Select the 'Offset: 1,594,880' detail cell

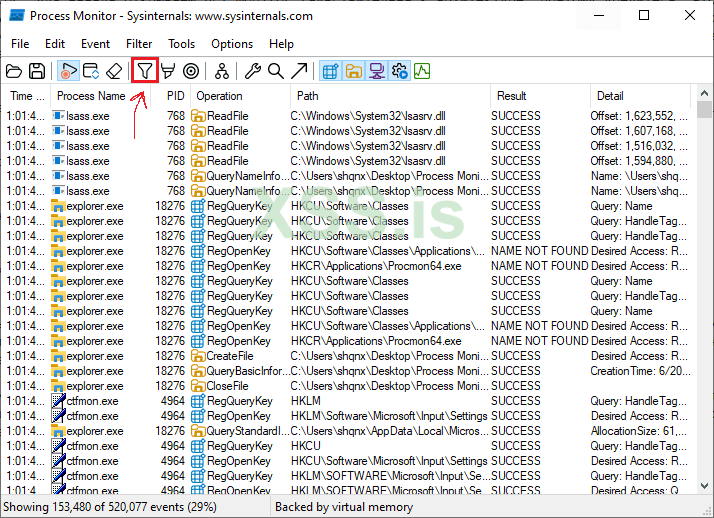click(639, 161)
